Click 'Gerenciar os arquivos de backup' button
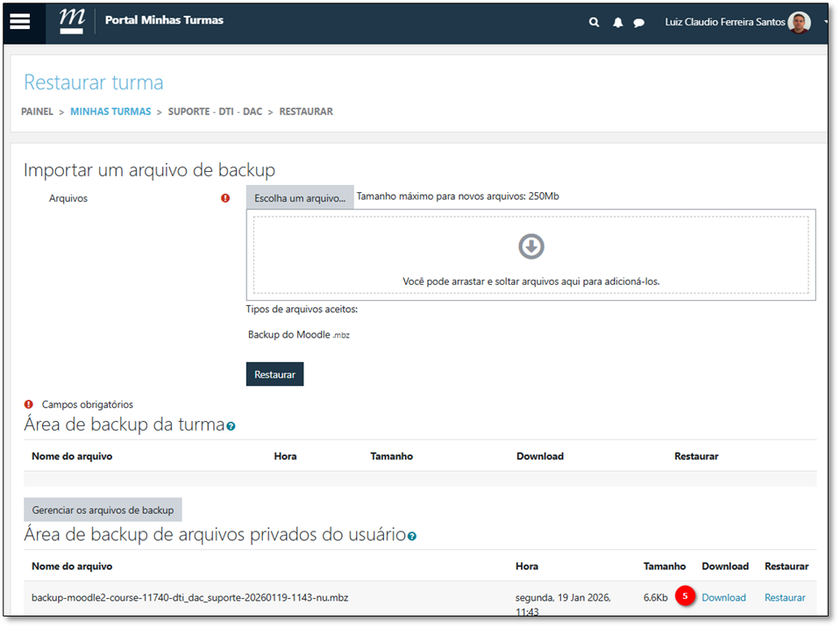This screenshot has height=627, width=840. coord(103,509)
